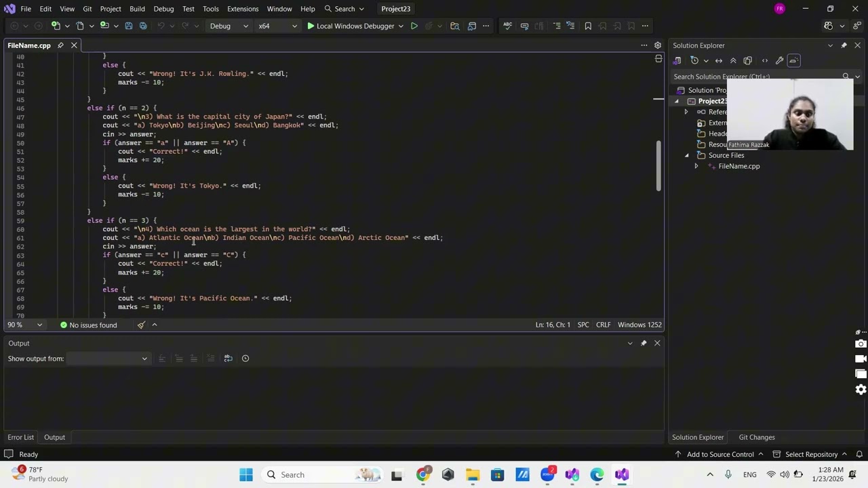Open File Explorer from taskbar
The width and height of the screenshot is (868, 488).
(472, 474)
